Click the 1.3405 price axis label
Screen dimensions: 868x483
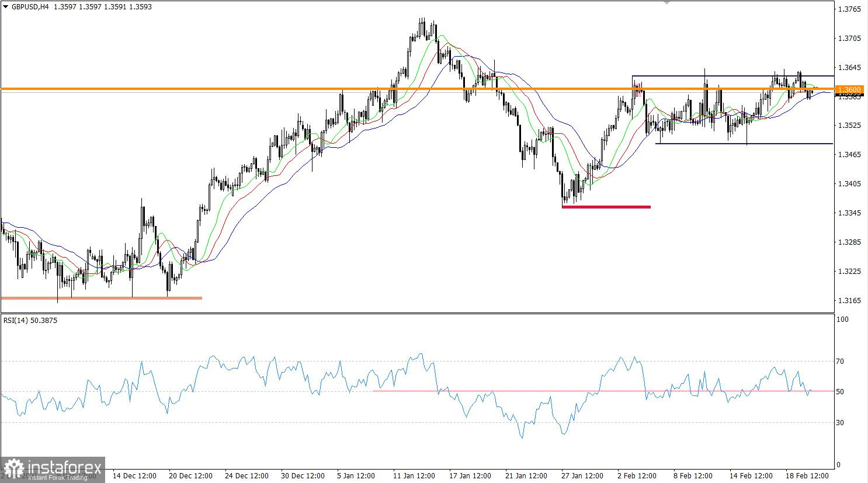(x=849, y=184)
